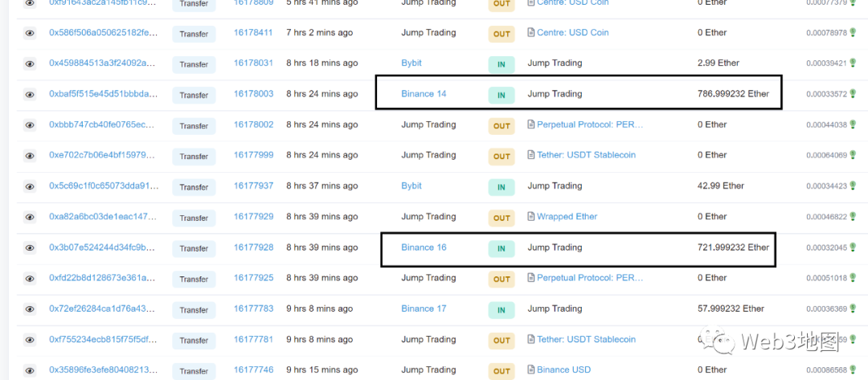868x380 pixels.
Task: Click the eye icon for transaction 0x35896fe3efe80408213
Action: click(30, 371)
